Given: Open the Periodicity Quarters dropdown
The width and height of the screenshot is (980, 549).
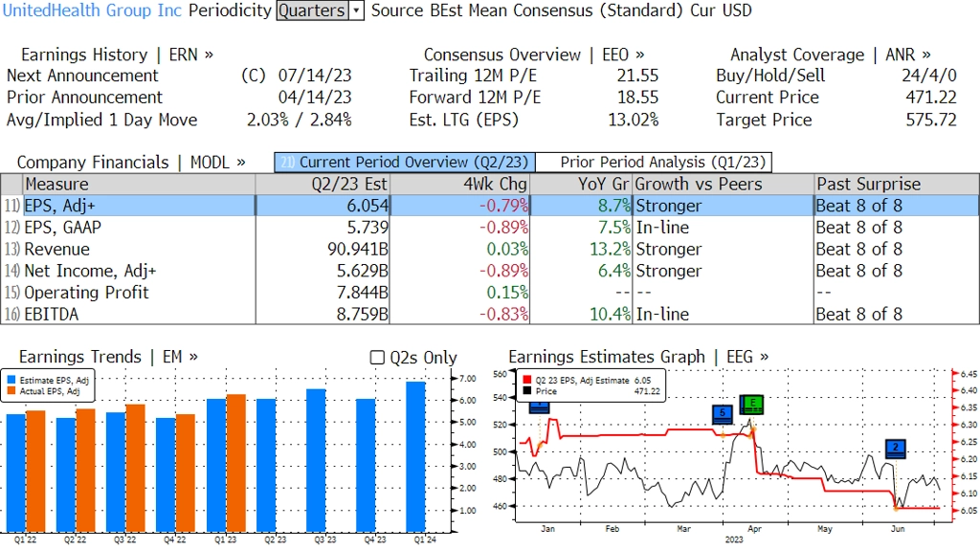Looking at the screenshot, I should click(320, 11).
